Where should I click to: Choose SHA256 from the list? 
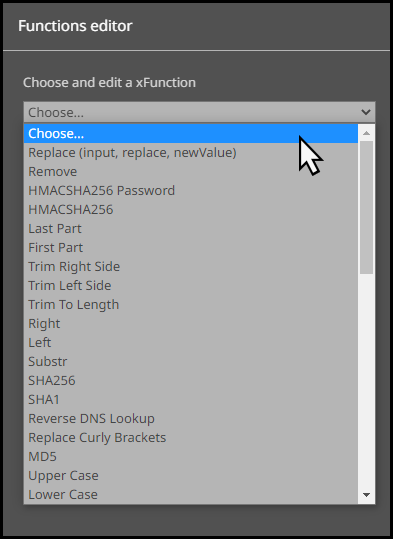tap(191, 381)
